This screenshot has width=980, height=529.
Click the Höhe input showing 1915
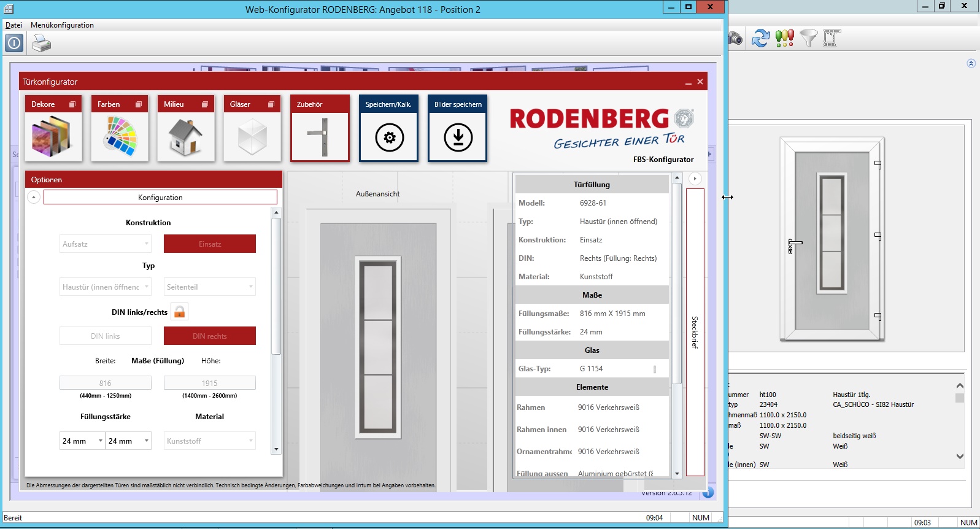210,383
